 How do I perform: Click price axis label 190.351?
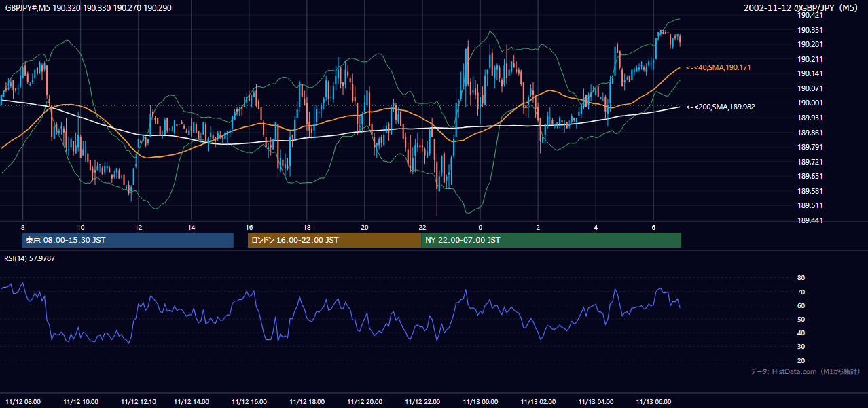point(810,30)
